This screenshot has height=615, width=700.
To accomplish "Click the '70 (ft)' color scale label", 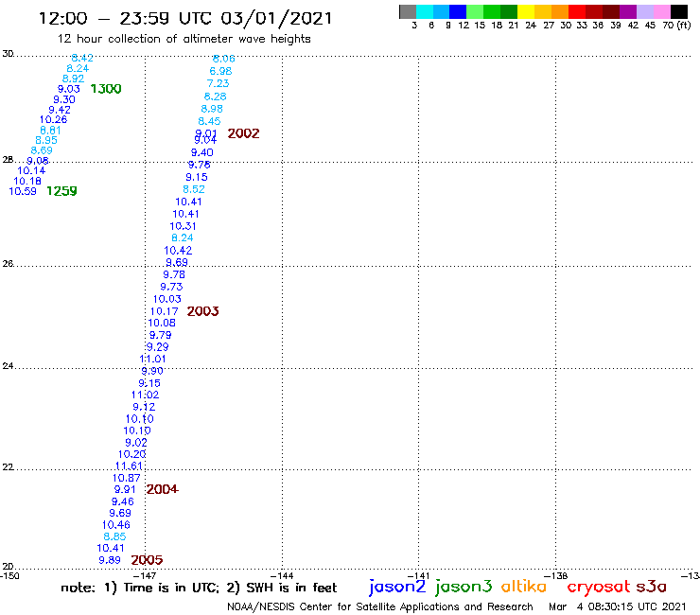I will click(676, 26).
